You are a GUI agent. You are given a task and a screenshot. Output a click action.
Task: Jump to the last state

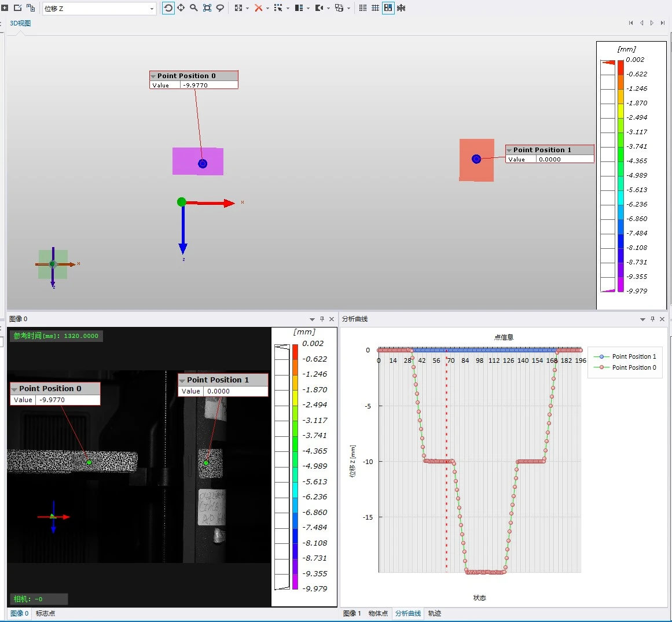coord(663,23)
